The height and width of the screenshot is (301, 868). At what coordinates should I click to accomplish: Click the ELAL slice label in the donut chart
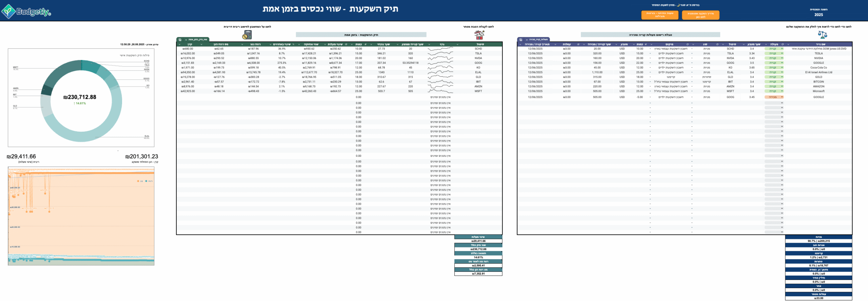(x=147, y=136)
